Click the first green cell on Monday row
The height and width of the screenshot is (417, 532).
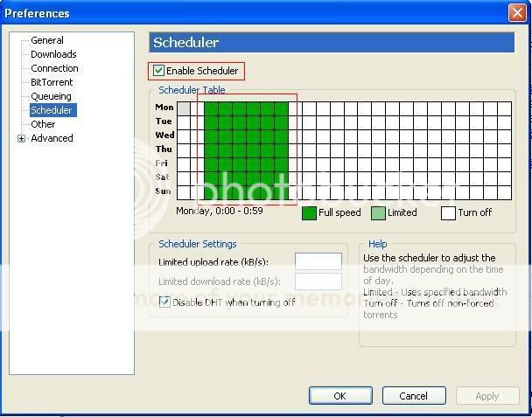(x=212, y=108)
